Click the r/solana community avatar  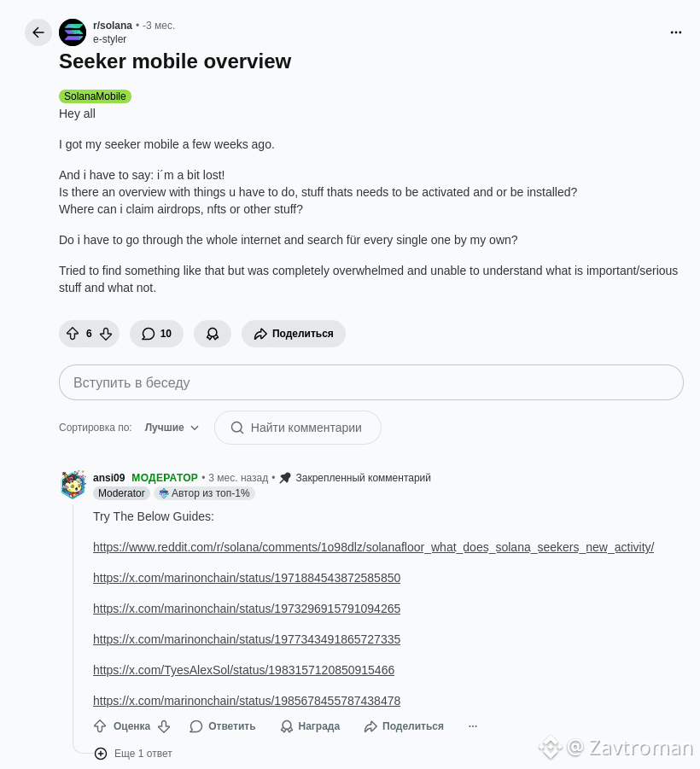[x=73, y=32]
